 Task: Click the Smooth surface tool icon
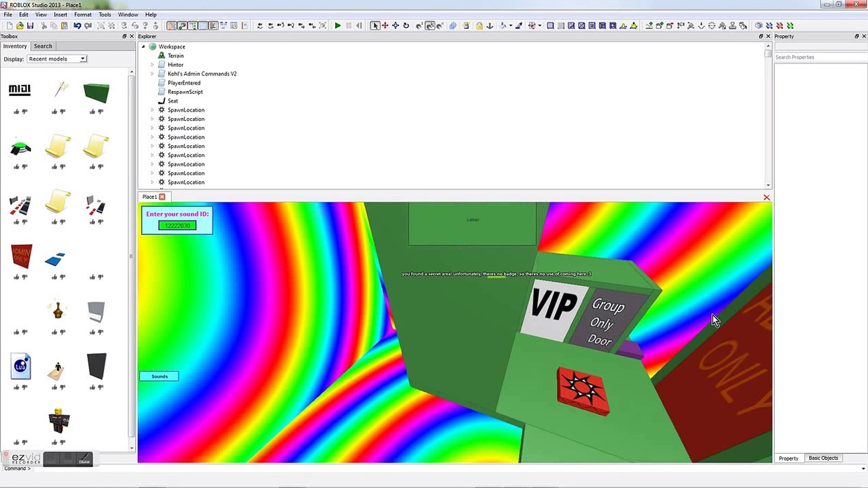pyautogui.click(x=550, y=26)
